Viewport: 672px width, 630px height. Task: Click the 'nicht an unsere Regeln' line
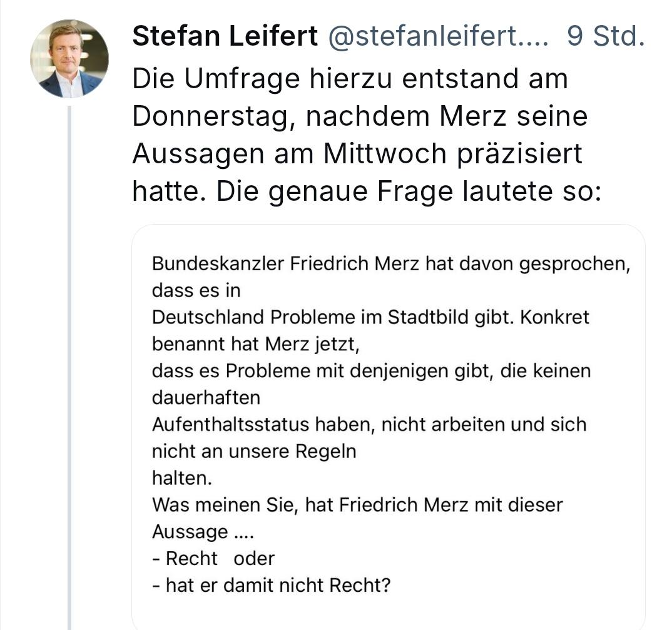pyautogui.click(x=254, y=451)
